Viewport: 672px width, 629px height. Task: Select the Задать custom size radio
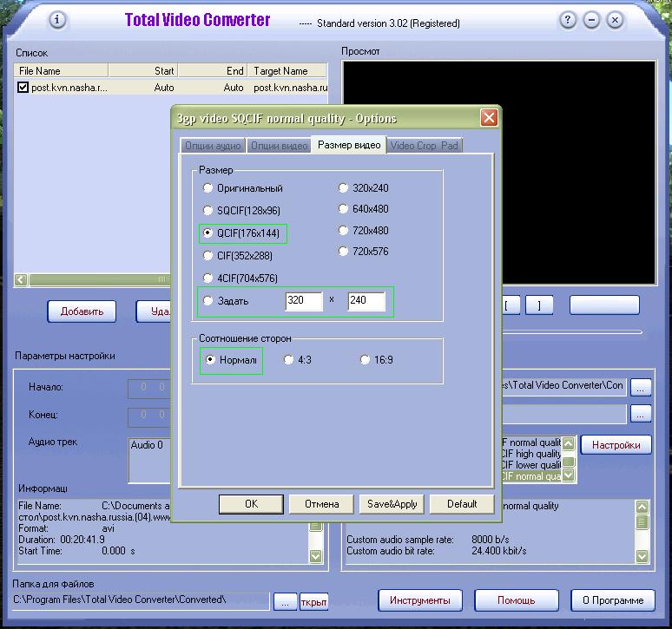pos(208,300)
